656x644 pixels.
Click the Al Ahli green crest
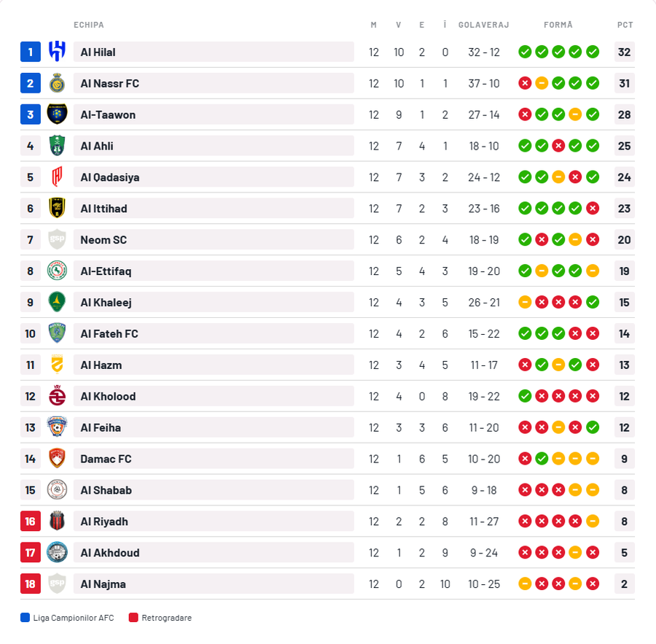[x=57, y=146]
